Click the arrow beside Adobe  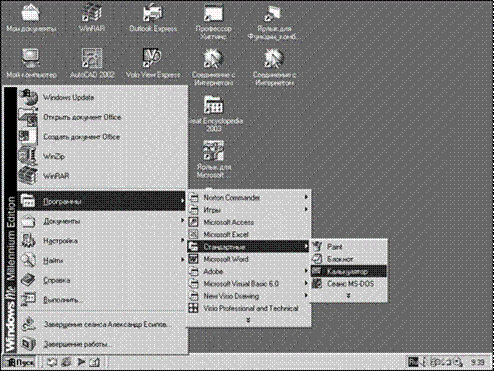tap(306, 271)
